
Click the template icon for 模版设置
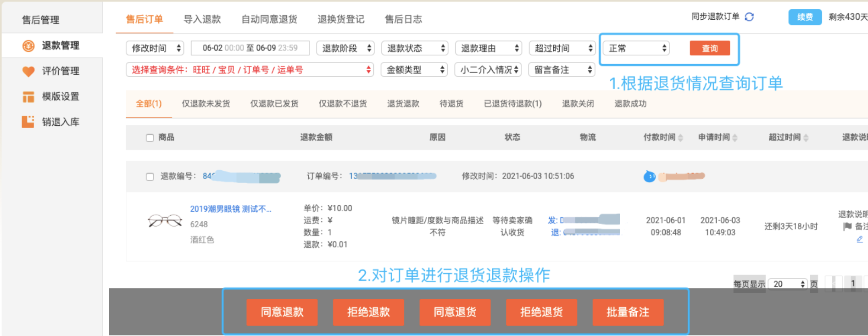[x=28, y=97]
